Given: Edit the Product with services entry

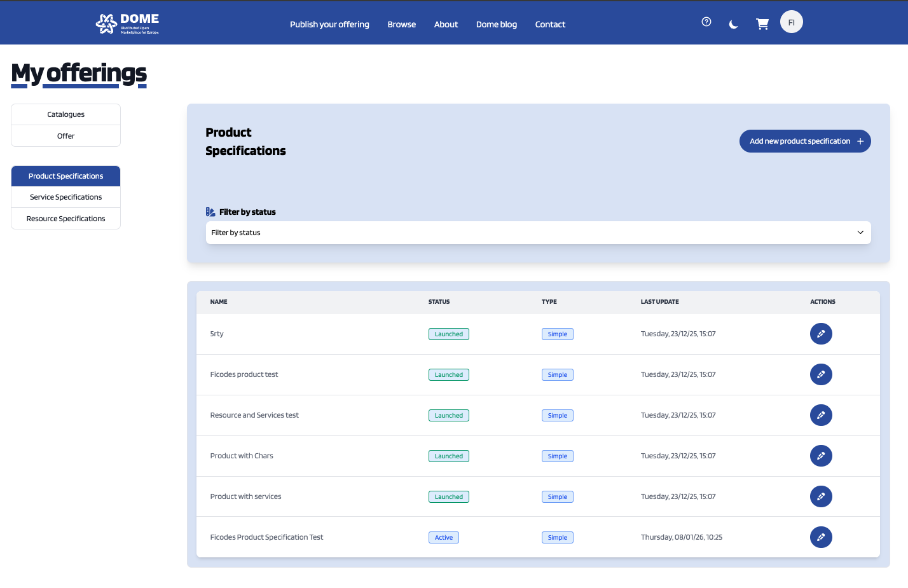Looking at the screenshot, I should point(820,496).
